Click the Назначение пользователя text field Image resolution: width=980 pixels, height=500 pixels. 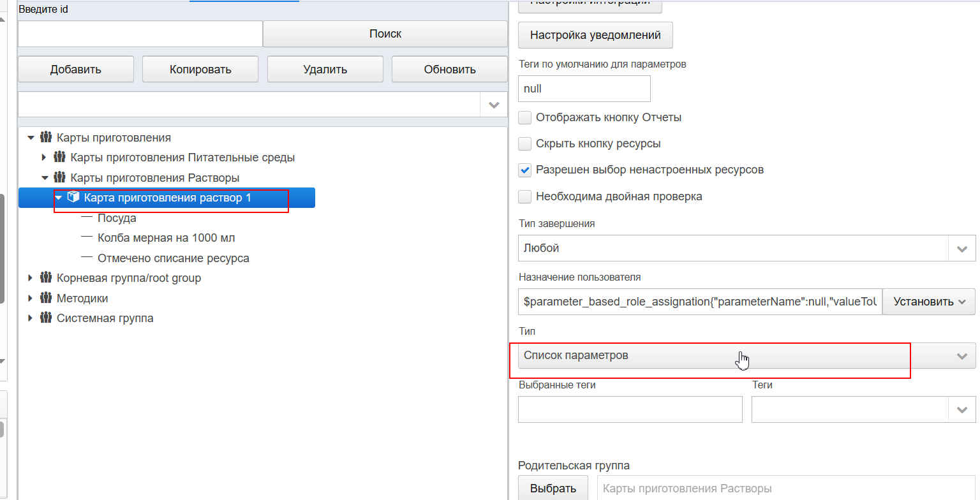(700, 302)
